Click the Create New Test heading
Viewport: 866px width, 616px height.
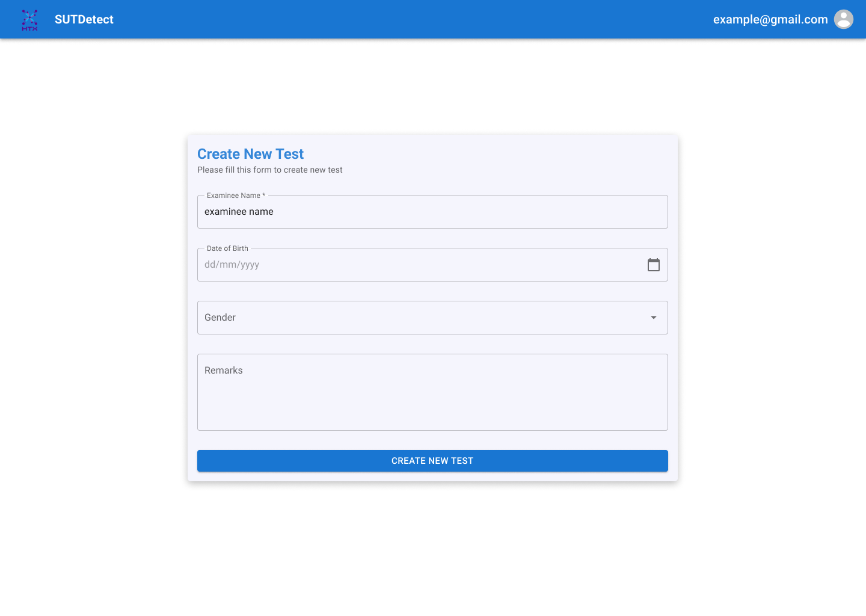[250, 154]
